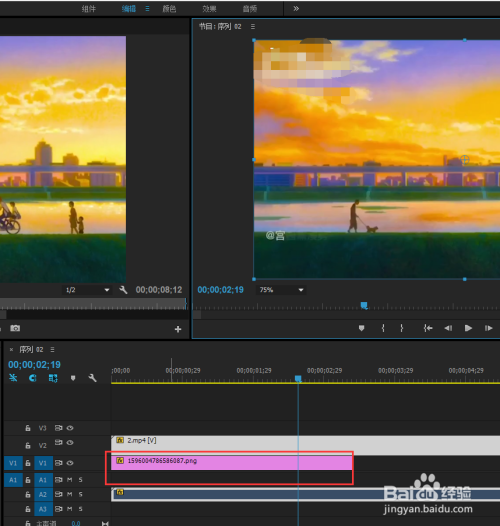
Task: Select the 1596004786586087.png clip
Action: (x=232, y=463)
